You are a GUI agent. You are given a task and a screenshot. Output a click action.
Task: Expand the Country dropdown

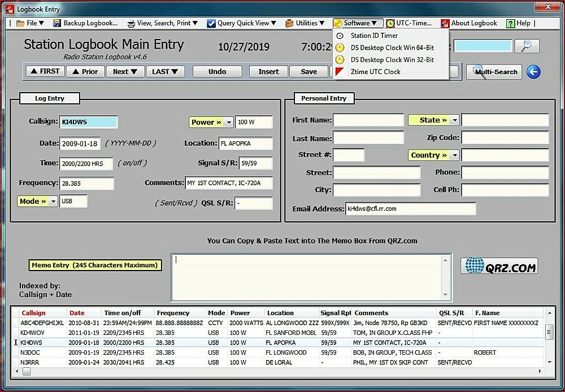[x=433, y=155]
